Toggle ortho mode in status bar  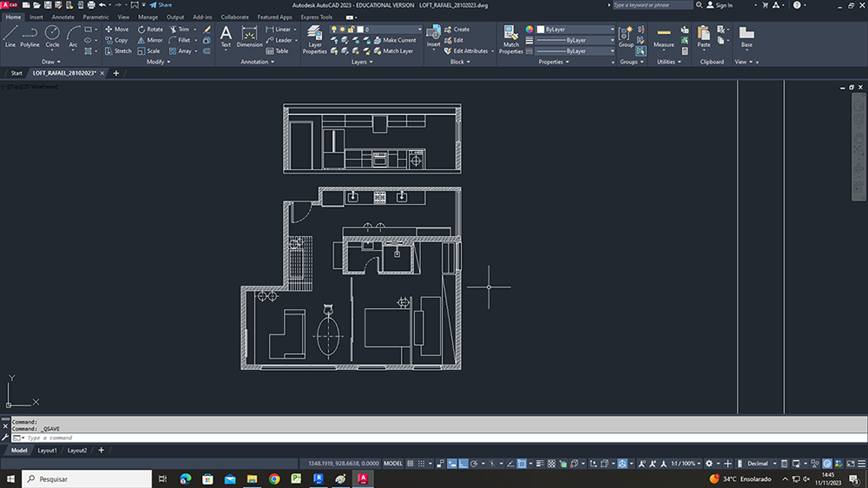pos(463,464)
